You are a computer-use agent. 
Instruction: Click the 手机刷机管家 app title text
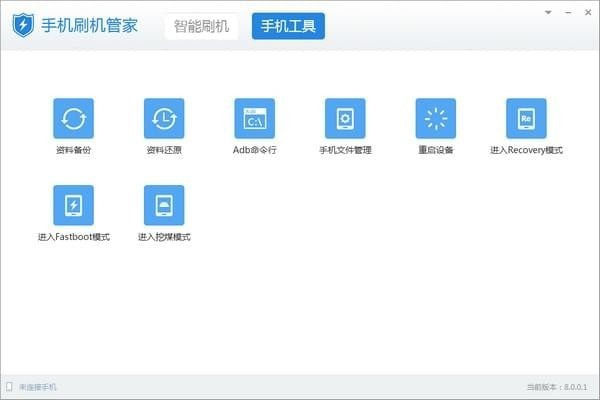89,26
